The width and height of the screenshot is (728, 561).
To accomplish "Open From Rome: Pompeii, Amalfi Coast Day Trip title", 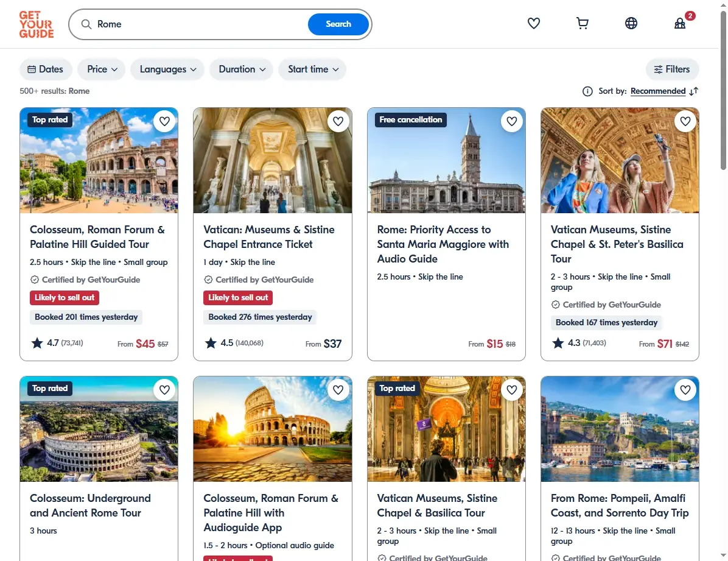I will [620, 506].
